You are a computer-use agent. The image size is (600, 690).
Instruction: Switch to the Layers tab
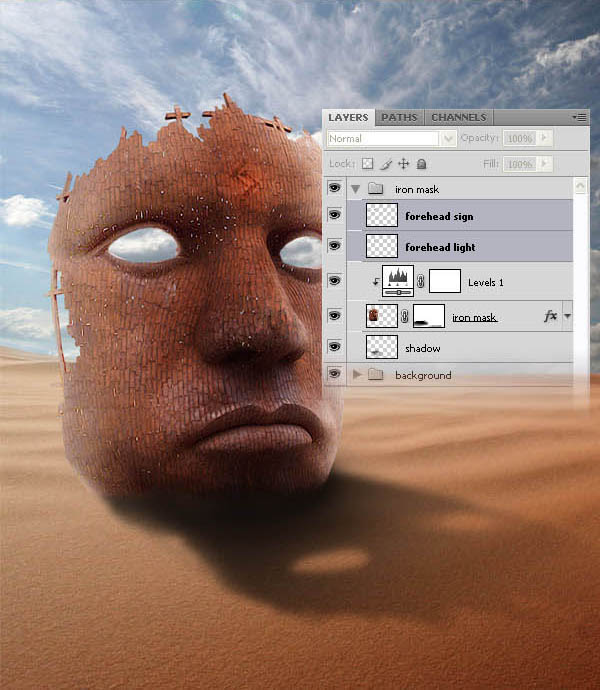click(348, 117)
